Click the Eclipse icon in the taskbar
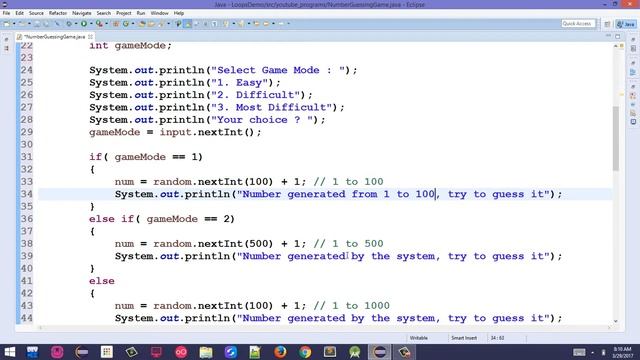This screenshot has width=640, height=360. 380,352
